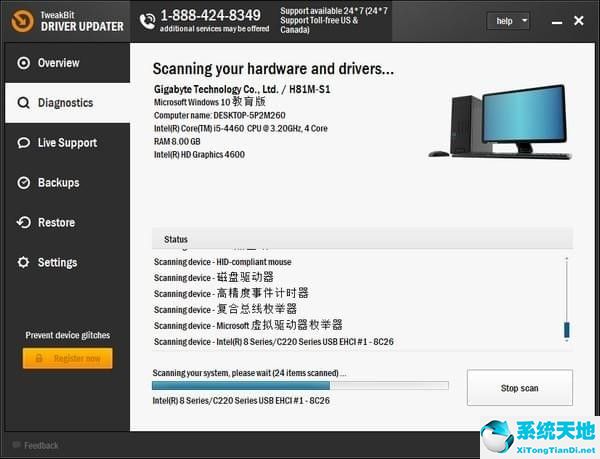Click the Register now button
Image resolution: width=600 pixels, height=459 pixels.
[x=68, y=358]
